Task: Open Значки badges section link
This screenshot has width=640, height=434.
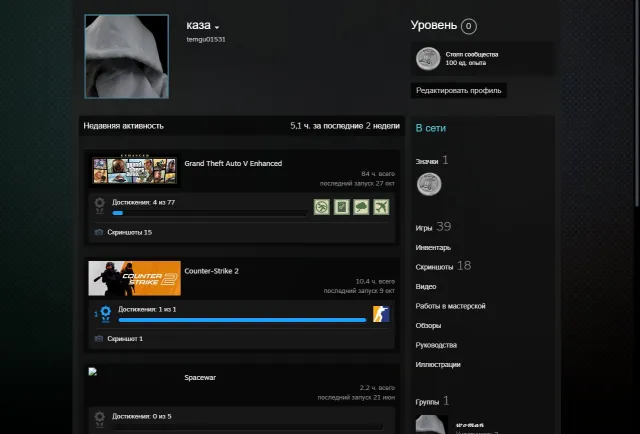Action: coord(432,161)
